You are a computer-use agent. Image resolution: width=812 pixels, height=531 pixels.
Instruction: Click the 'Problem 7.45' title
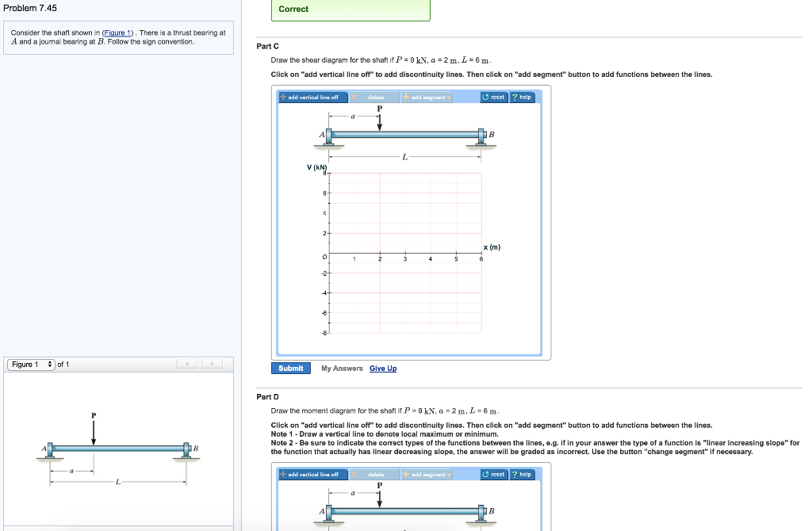click(x=30, y=8)
